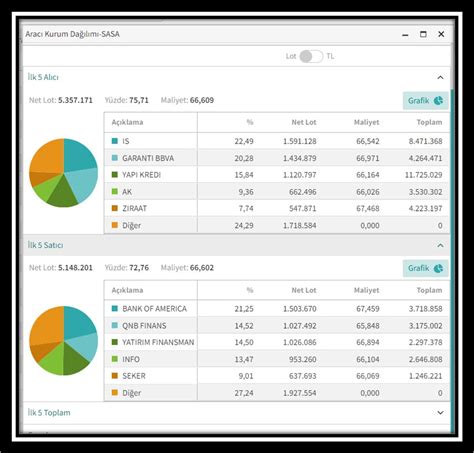Sort buyers table by Toplam header
474x453 pixels.
(x=429, y=122)
